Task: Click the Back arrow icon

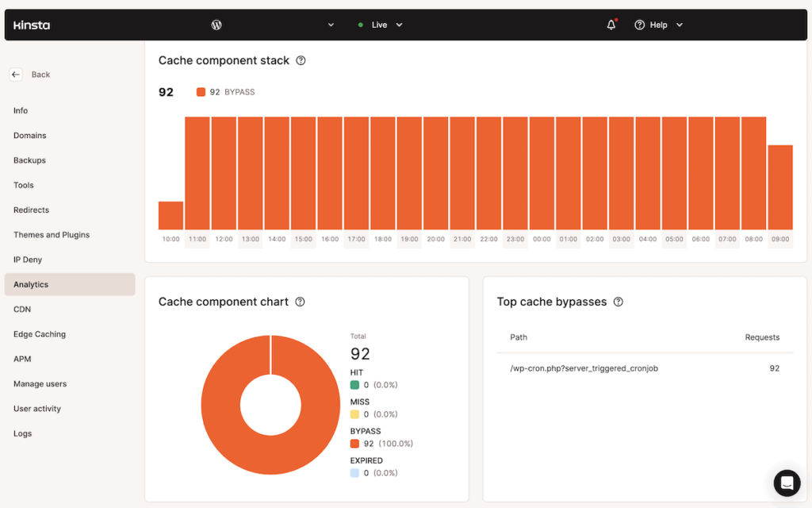Action: 16,75
